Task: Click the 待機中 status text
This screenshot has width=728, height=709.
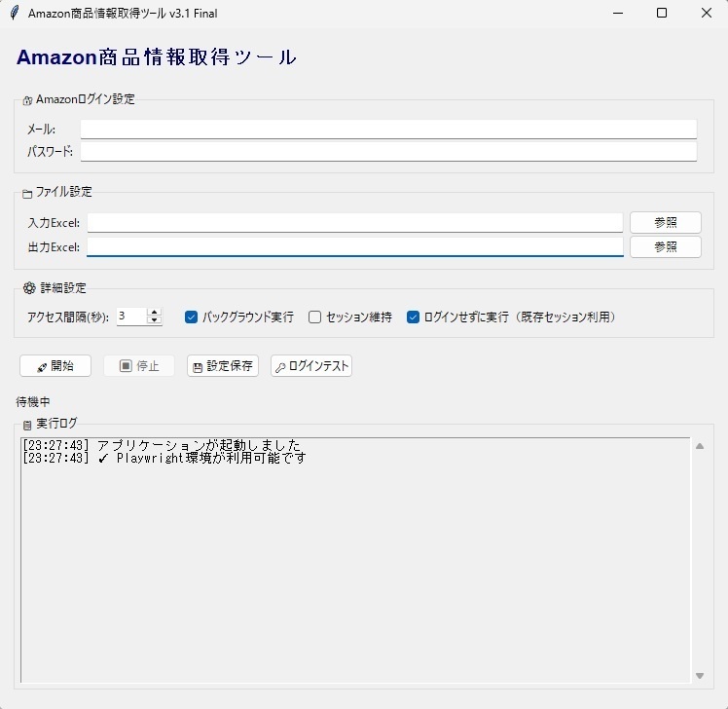Action: [33, 402]
